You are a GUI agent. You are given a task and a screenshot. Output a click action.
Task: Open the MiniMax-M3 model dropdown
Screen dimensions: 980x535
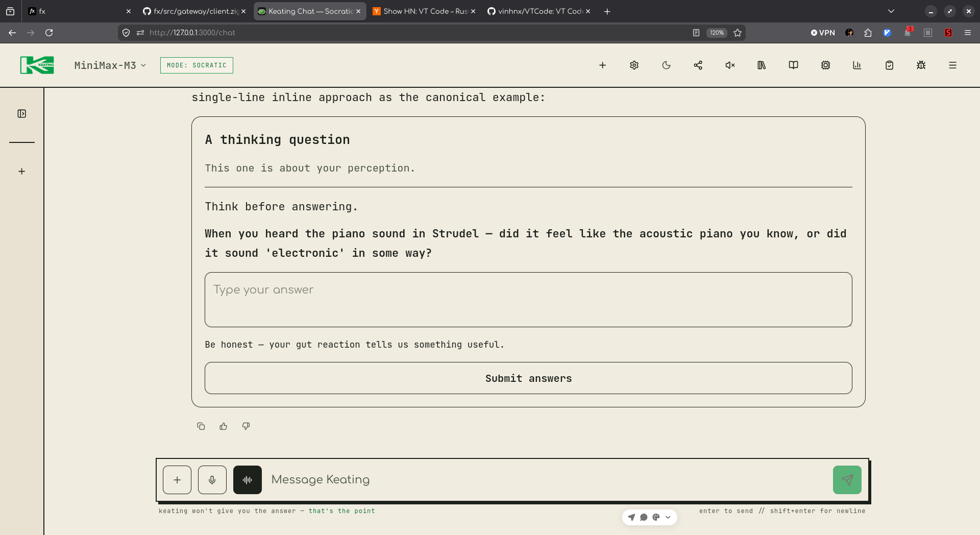tap(110, 65)
